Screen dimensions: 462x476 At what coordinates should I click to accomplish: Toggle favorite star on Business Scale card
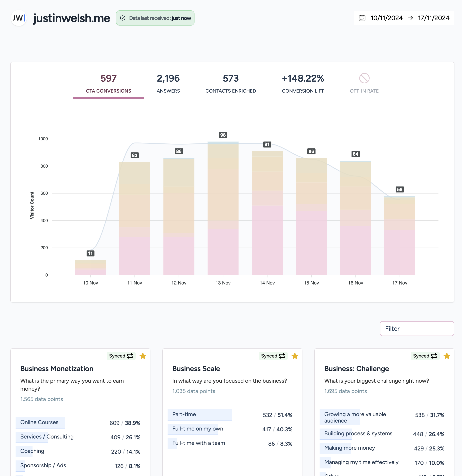[x=295, y=356]
